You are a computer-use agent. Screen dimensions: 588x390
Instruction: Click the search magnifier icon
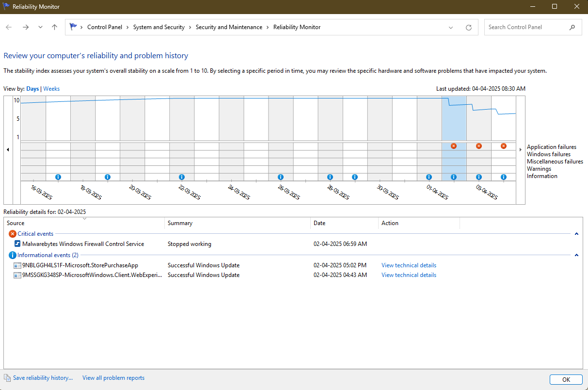click(x=572, y=28)
